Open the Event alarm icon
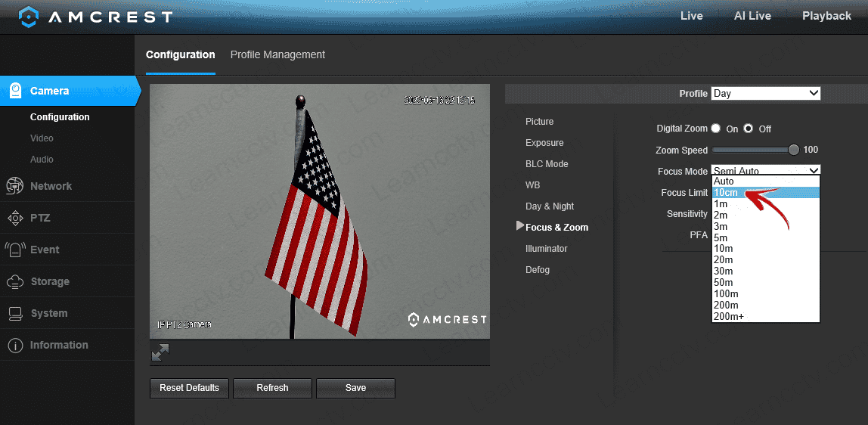 [14, 250]
